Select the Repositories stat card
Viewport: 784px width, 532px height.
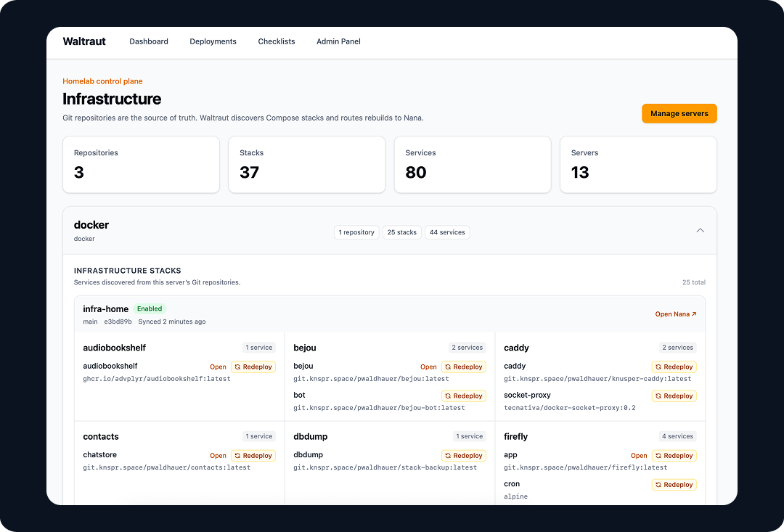pos(141,165)
